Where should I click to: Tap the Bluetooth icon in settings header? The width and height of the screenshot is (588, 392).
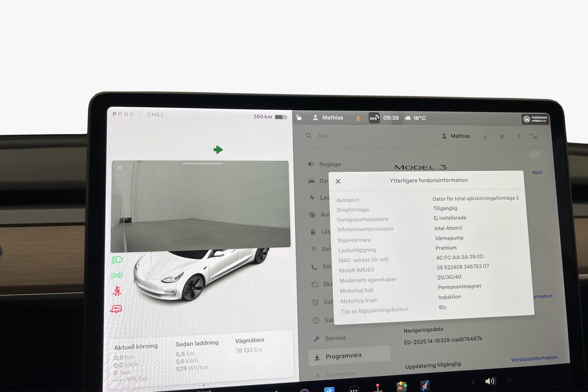[x=519, y=136]
